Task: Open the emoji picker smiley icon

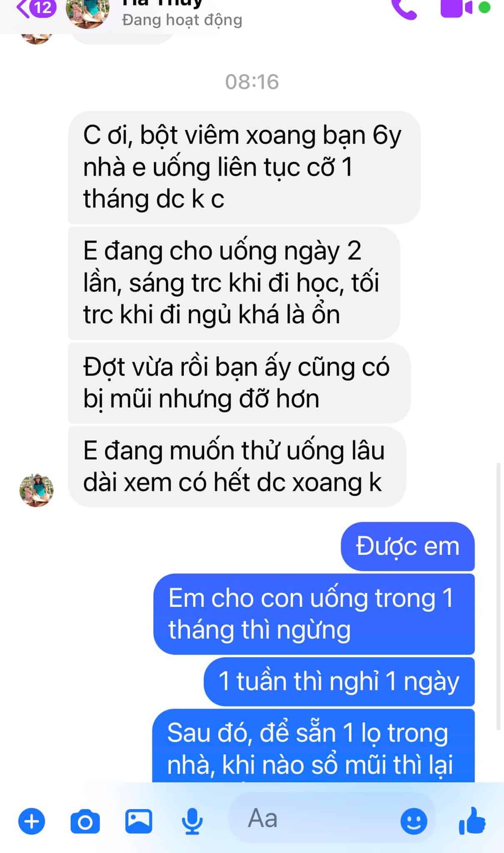Action: 414,821
